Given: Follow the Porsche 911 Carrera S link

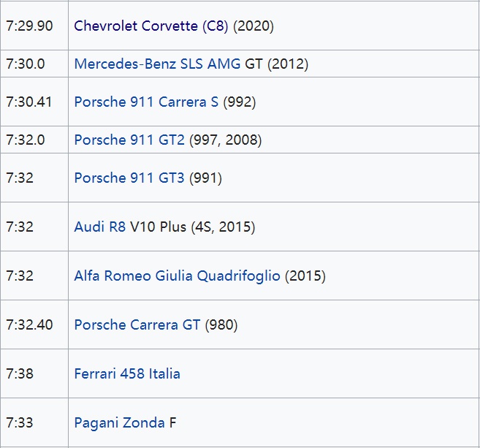Looking at the screenshot, I should click(146, 102).
